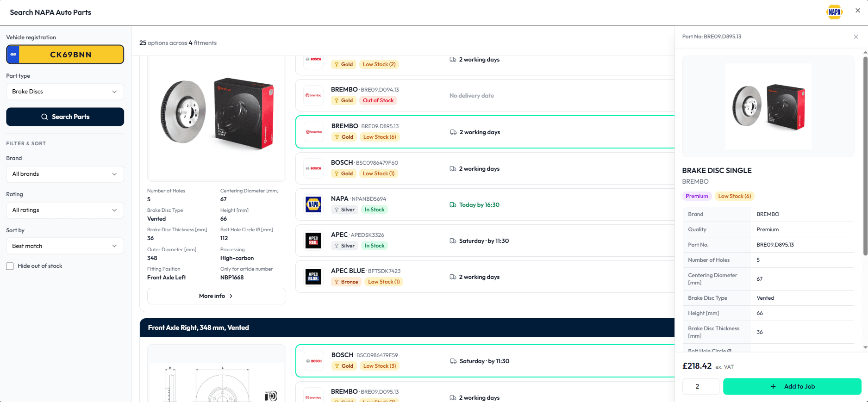868x402 pixels.
Task: Select the APEC BLUE BFTSDK7423 listing
Action: tap(485, 277)
